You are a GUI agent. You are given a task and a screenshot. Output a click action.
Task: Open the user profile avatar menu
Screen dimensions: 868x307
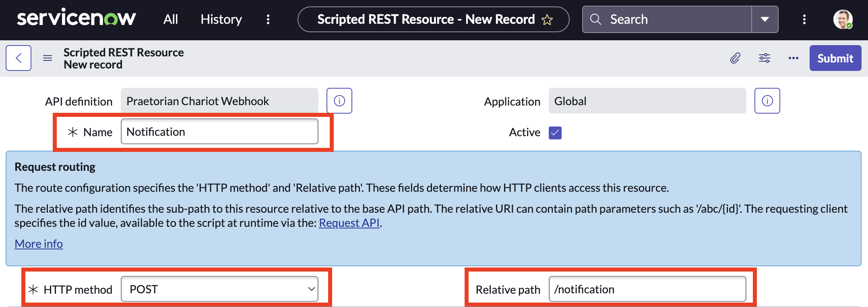click(x=843, y=19)
